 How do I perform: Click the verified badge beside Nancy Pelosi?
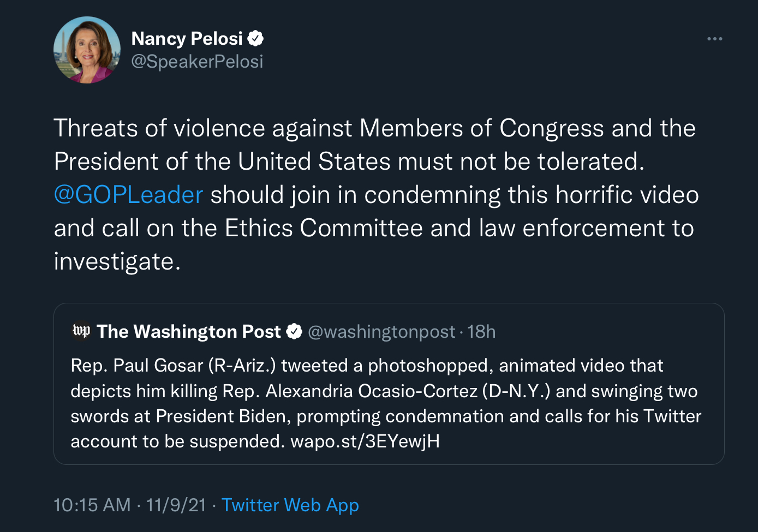(255, 38)
